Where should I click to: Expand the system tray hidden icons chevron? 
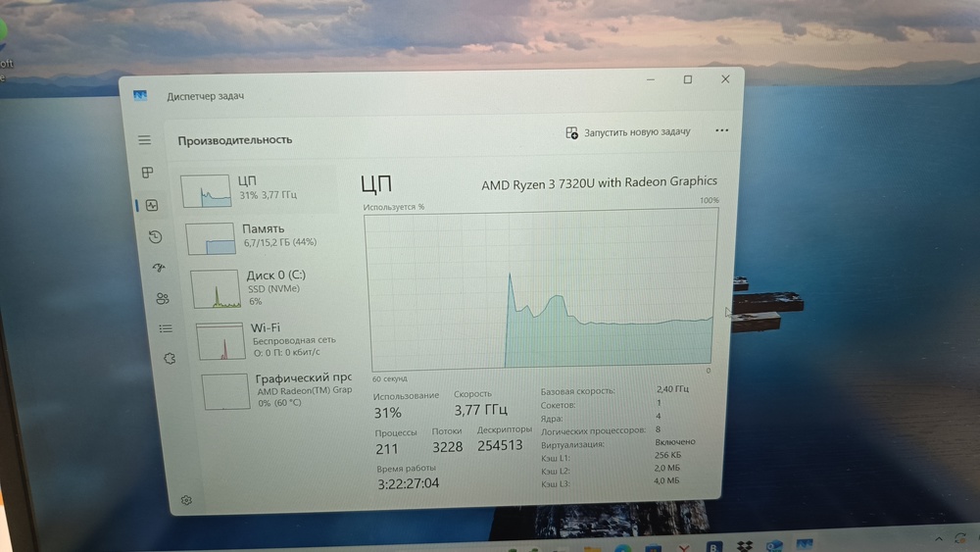938,539
